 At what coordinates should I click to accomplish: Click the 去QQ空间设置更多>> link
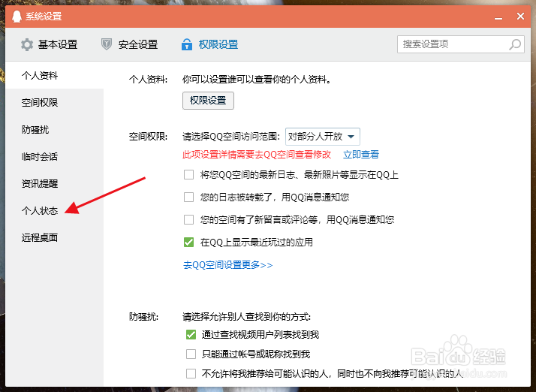click(x=228, y=265)
